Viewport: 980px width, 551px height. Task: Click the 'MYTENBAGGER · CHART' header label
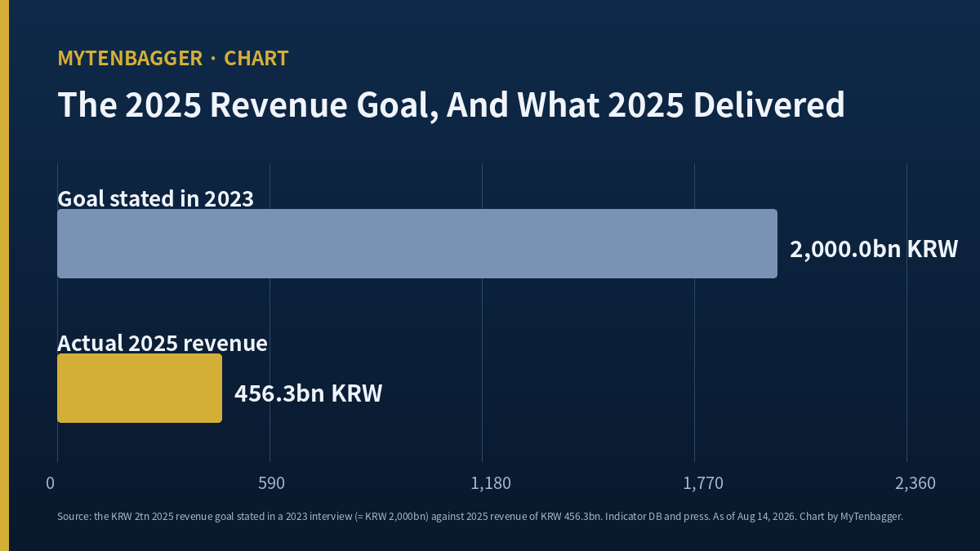[x=173, y=59]
